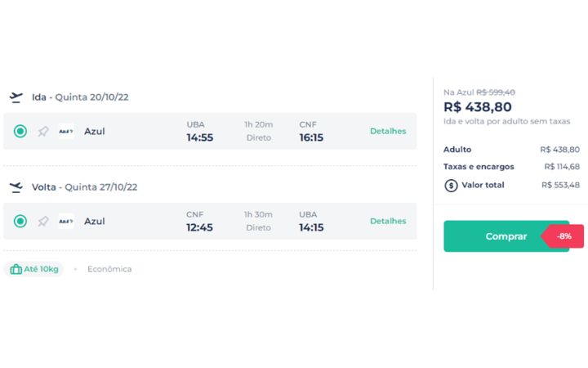
Task: Click the Até 10kg baggage badge text
Action: coord(42,269)
